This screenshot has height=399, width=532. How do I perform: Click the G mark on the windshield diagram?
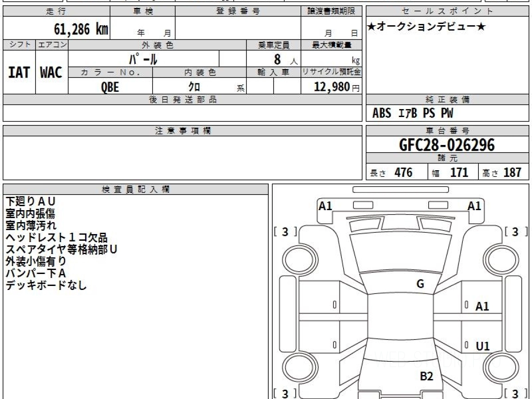[x=420, y=285]
